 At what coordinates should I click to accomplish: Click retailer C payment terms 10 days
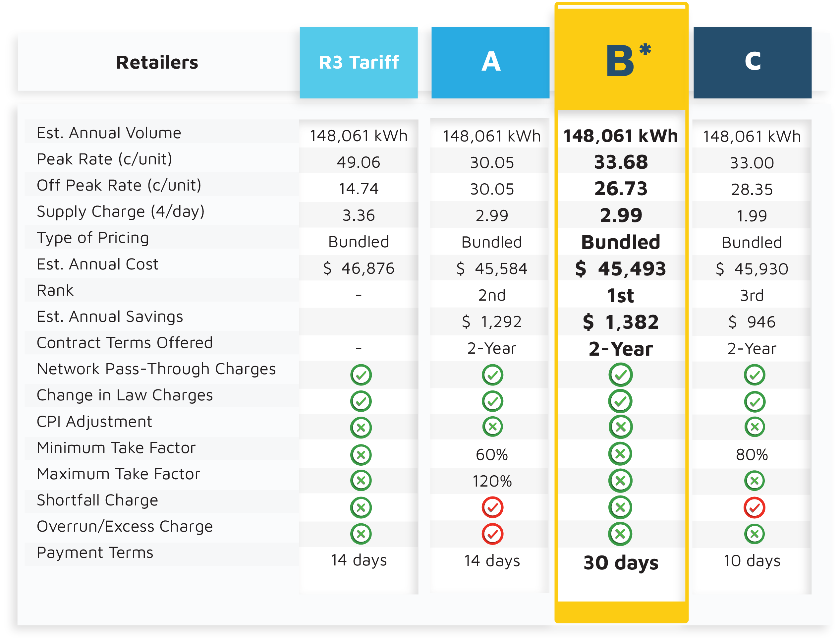click(x=752, y=561)
